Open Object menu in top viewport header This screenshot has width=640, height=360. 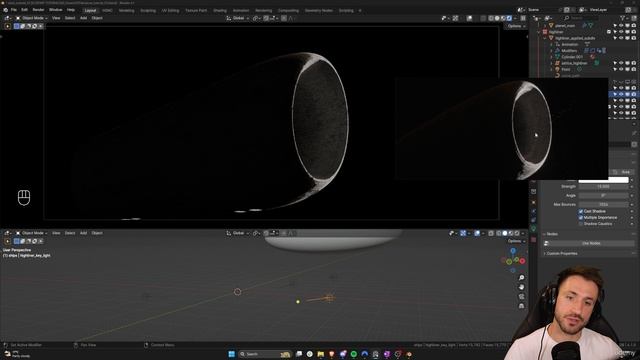point(97,18)
